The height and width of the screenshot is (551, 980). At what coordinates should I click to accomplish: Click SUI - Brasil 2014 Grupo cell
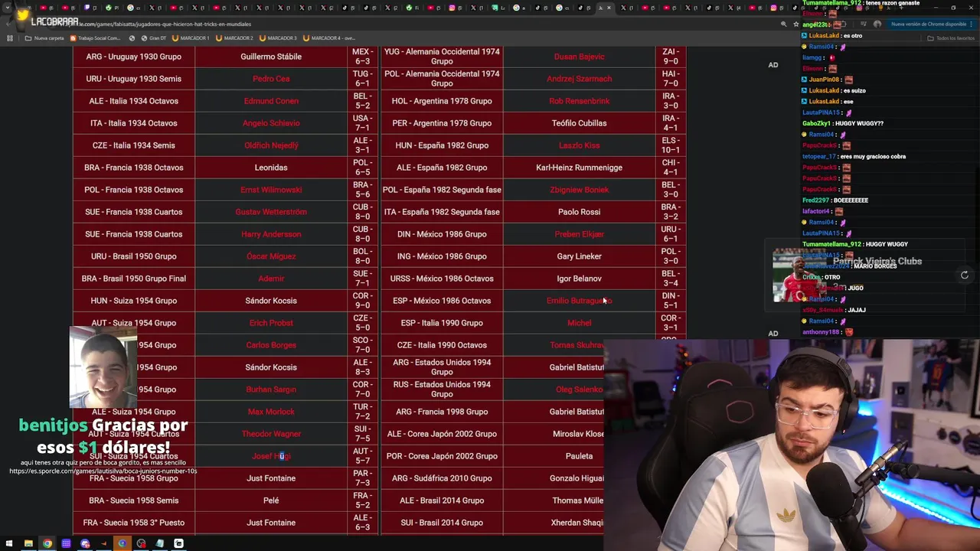click(x=442, y=523)
